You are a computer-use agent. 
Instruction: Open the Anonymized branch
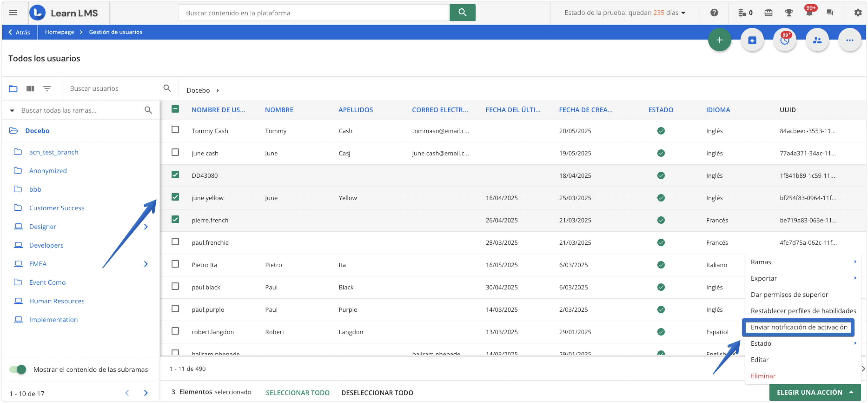pyautogui.click(x=48, y=171)
